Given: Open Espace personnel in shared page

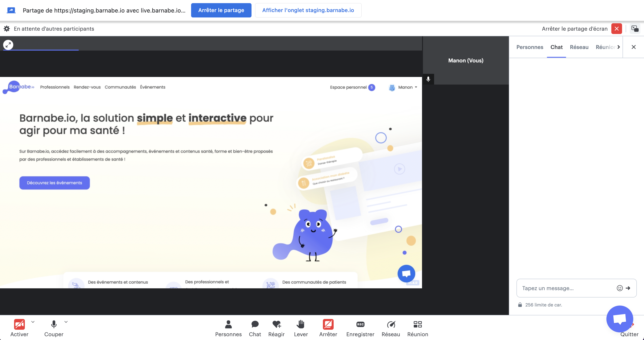Looking at the screenshot, I should tap(348, 87).
